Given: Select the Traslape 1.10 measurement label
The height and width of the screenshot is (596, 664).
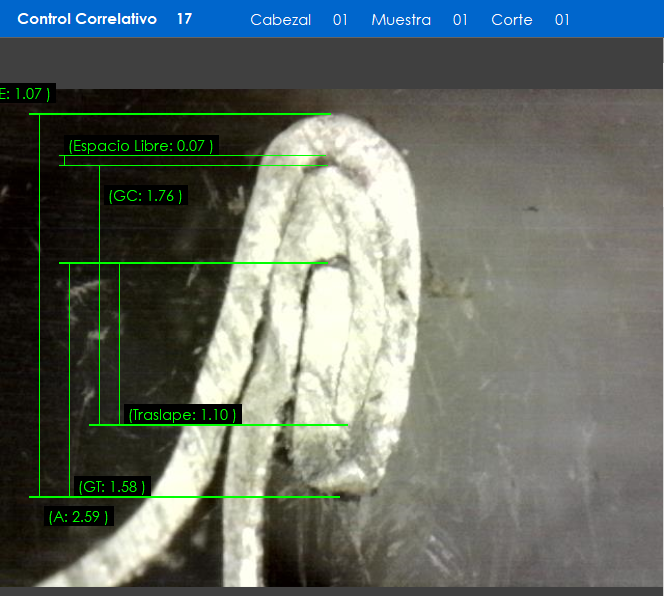Looking at the screenshot, I should tap(183, 414).
